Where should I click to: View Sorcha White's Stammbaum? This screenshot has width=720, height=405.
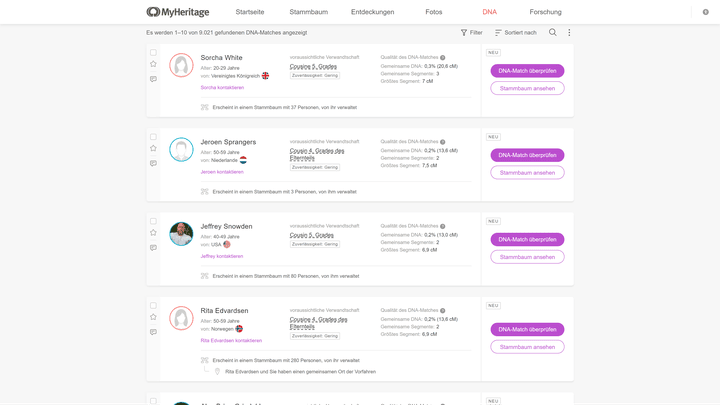coord(527,88)
